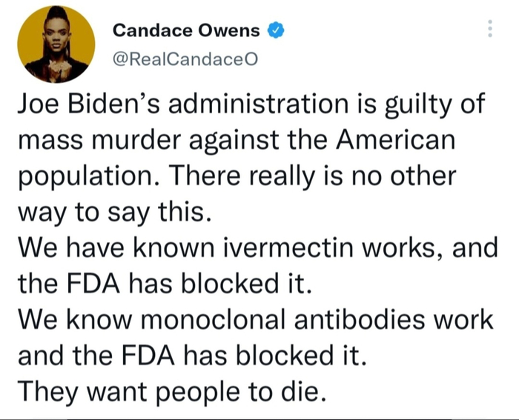The height and width of the screenshot is (420, 519).
Task: Click the blue verified checkmark badge
Action: [275, 30]
